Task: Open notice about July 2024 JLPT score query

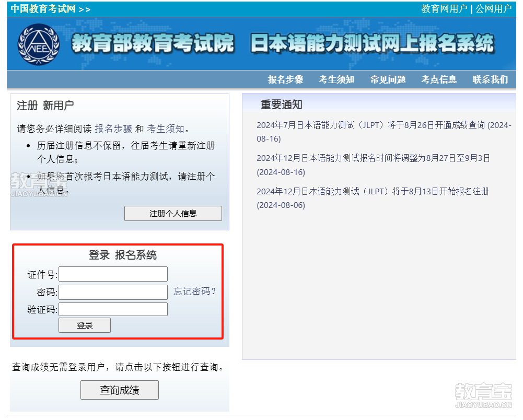Action: (383, 125)
